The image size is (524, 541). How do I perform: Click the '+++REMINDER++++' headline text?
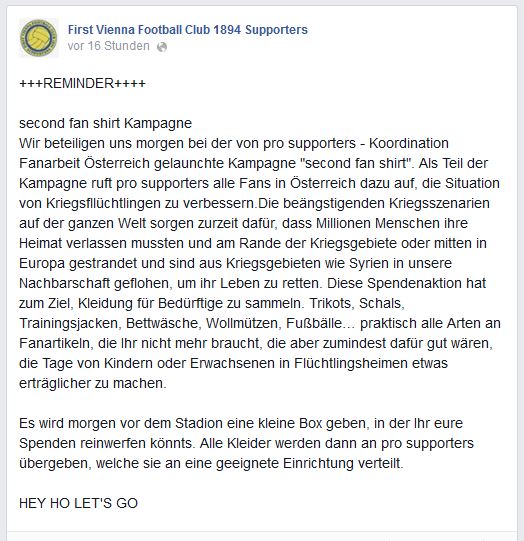[82, 83]
